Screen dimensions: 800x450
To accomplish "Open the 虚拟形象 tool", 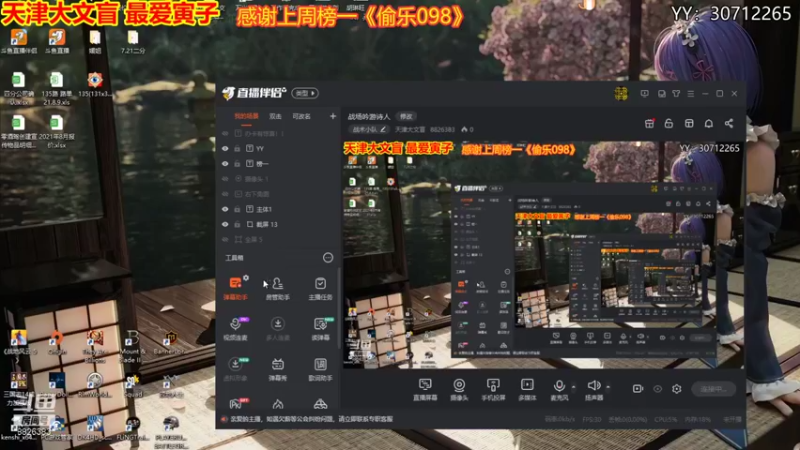I will (x=235, y=369).
